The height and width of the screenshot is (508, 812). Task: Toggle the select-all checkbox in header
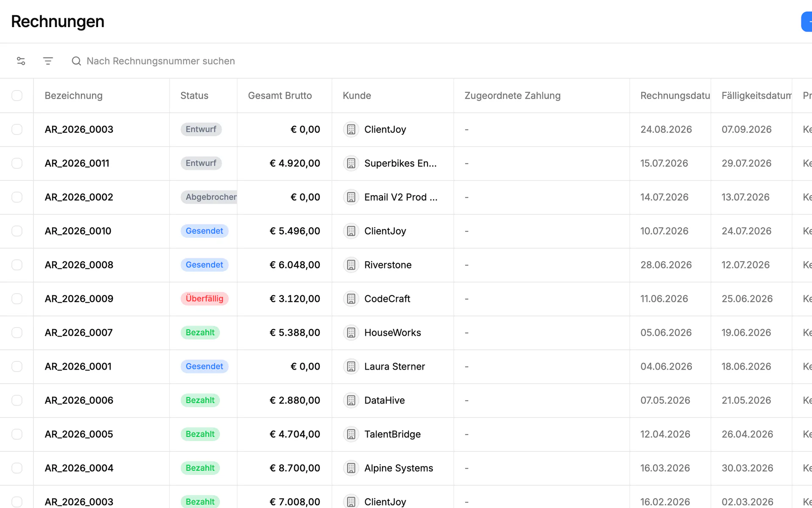pos(17,96)
